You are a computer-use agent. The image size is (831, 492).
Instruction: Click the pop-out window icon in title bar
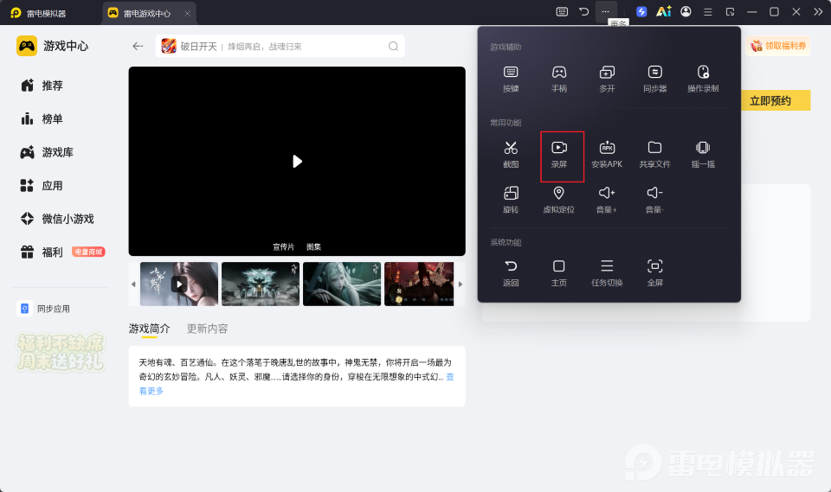730,12
